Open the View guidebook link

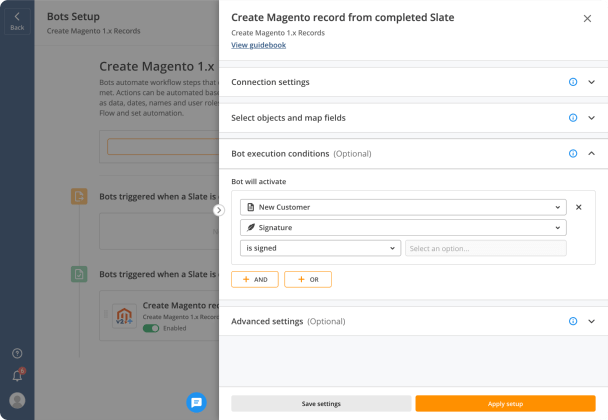click(259, 45)
